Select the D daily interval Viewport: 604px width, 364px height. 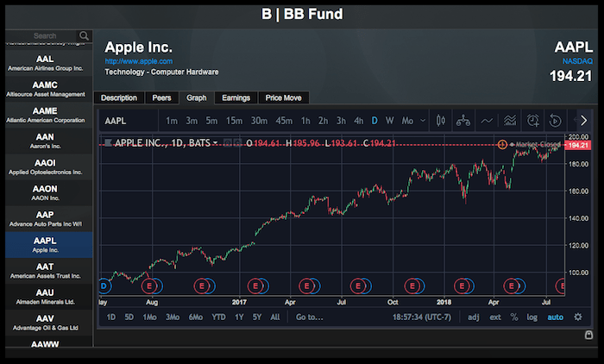tap(374, 121)
